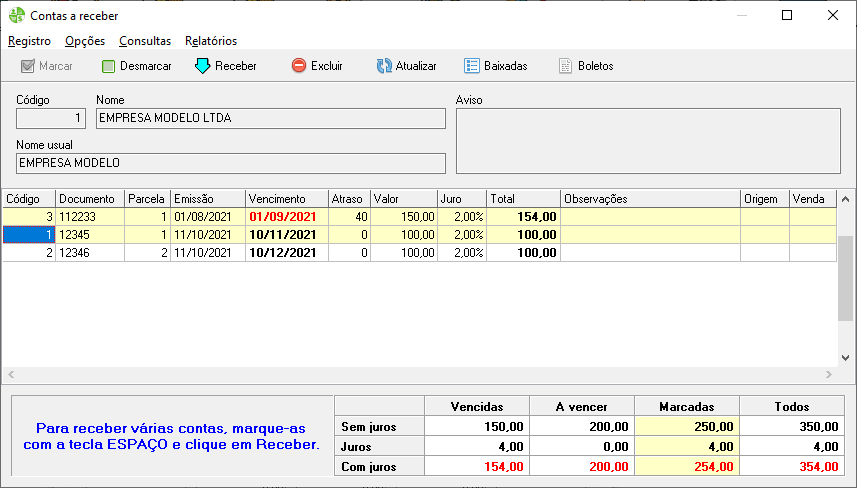Open the Registro menu
Screen dimensions: 857x488
pos(29,41)
